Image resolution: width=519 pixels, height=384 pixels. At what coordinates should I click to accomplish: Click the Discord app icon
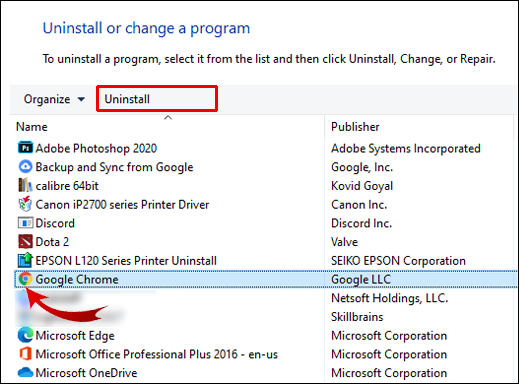[25, 223]
